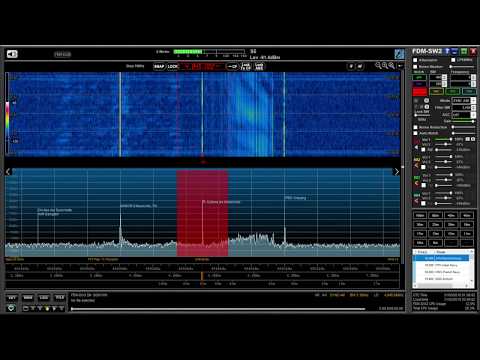Click the green-outlined button under Mode label
Viewport: 480px width, 360px height.
point(419,77)
